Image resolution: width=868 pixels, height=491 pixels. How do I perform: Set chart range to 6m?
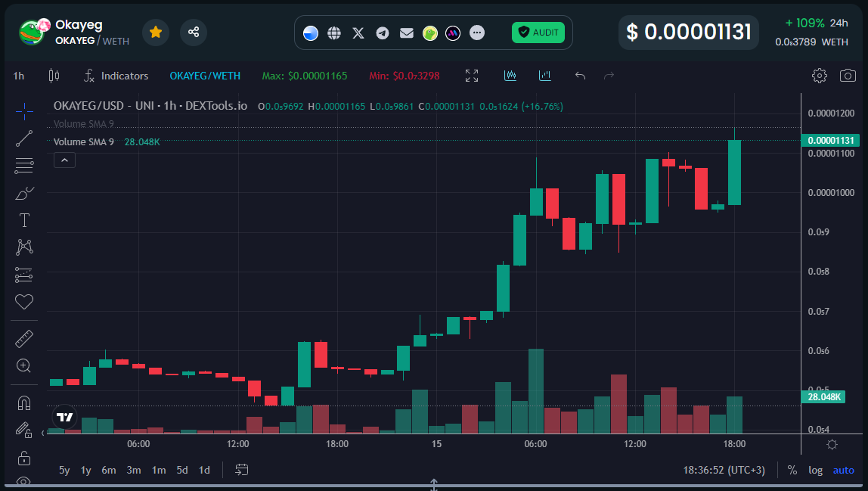tap(109, 470)
